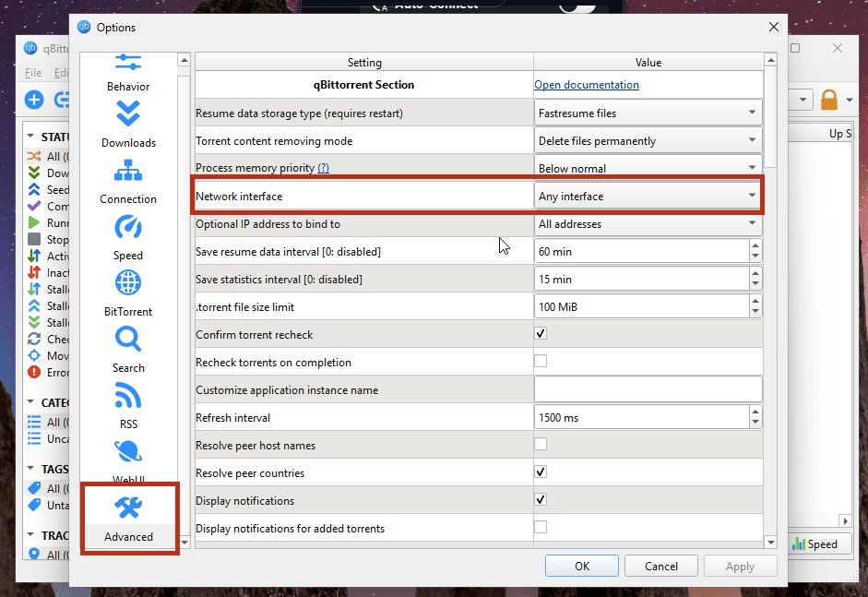868x597 pixels.
Task: Enable Resolve peer host names
Action: click(541, 444)
